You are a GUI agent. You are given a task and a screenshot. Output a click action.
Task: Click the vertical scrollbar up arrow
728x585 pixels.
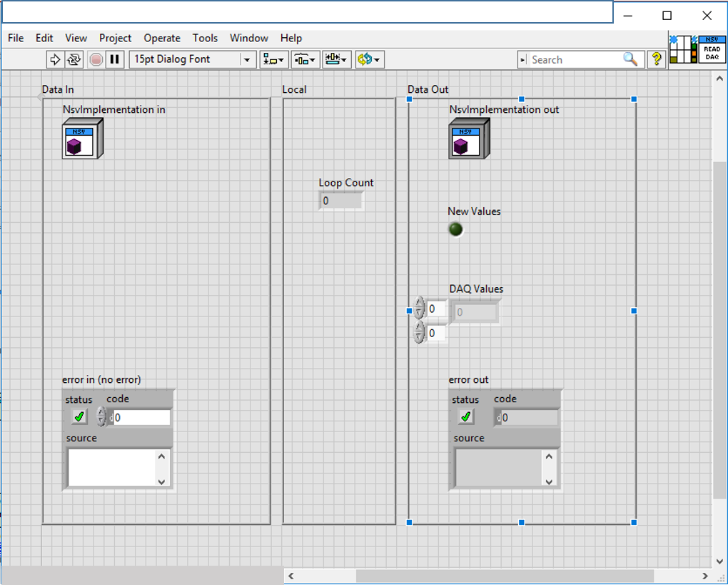[x=719, y=79]
